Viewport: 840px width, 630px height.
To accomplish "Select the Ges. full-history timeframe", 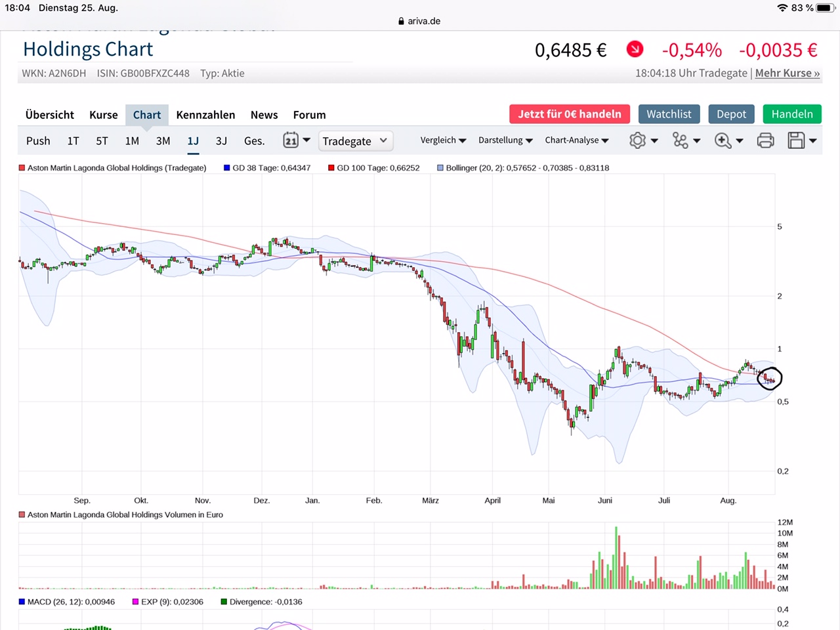I will [x=255, y=141].
